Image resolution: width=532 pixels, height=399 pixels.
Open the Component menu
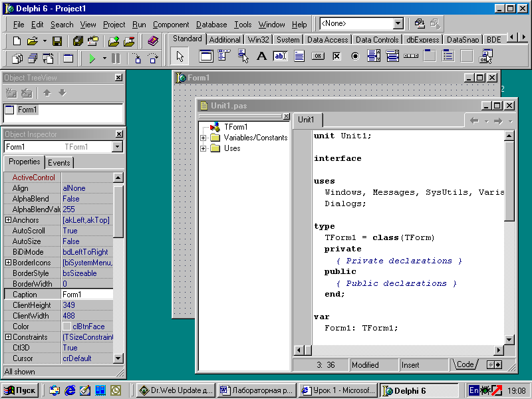click(171, 25)
